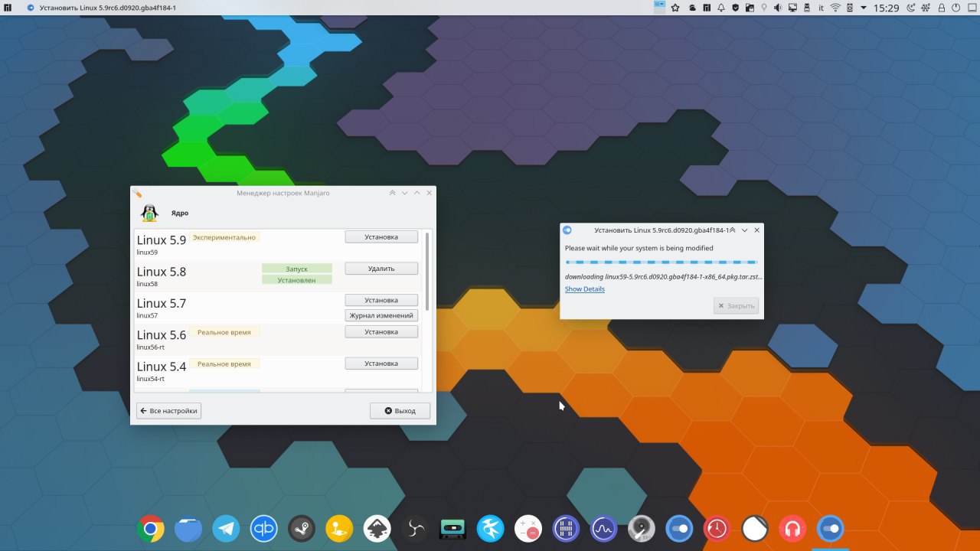
Task: Click Установка for Linux 5.4 realtime
Action: 381,364
